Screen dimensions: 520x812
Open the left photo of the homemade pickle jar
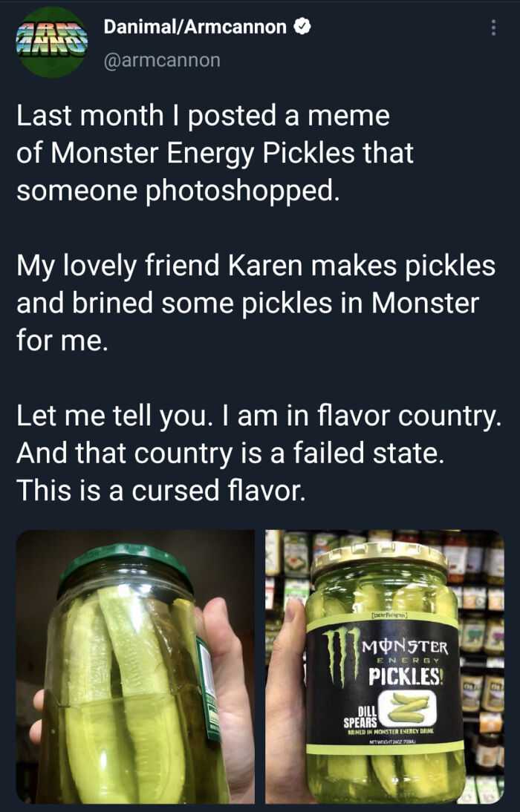coord(126,668)
